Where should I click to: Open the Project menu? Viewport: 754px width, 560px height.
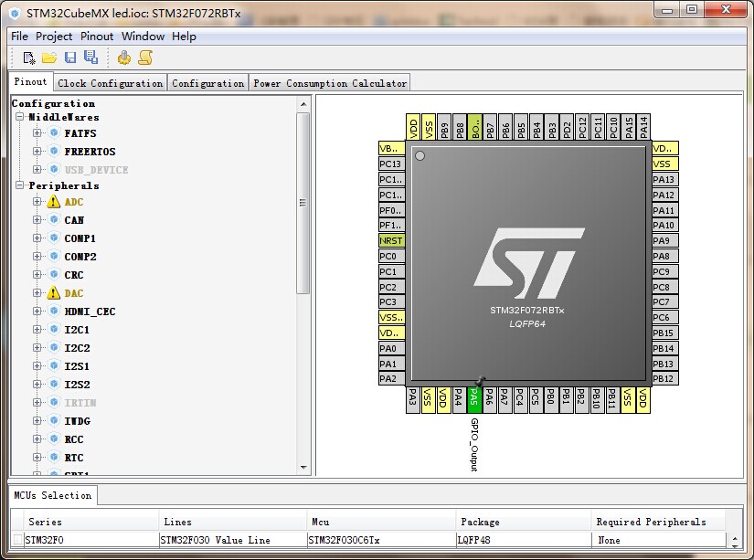pyautogui.click(x=54, y=36)
